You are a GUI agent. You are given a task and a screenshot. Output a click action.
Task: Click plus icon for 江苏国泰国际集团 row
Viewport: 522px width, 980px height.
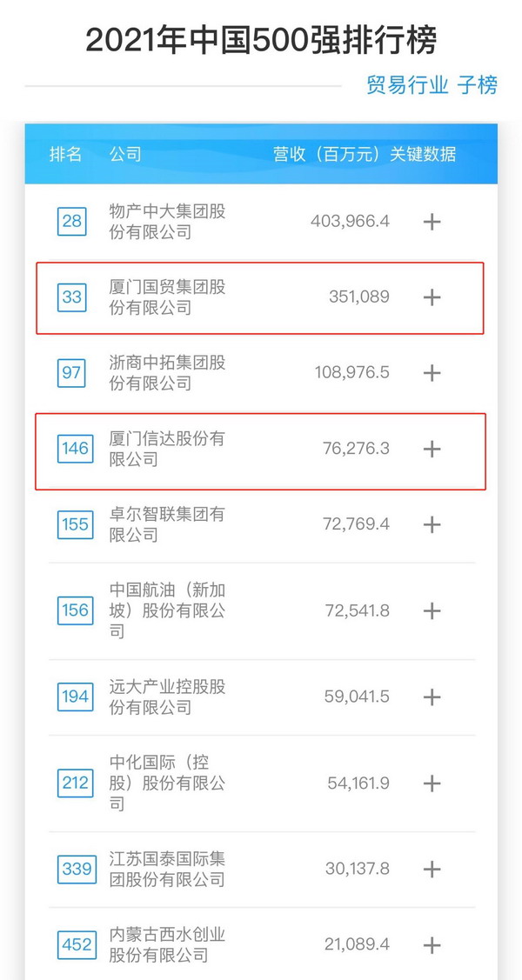[x=432, y=869]
